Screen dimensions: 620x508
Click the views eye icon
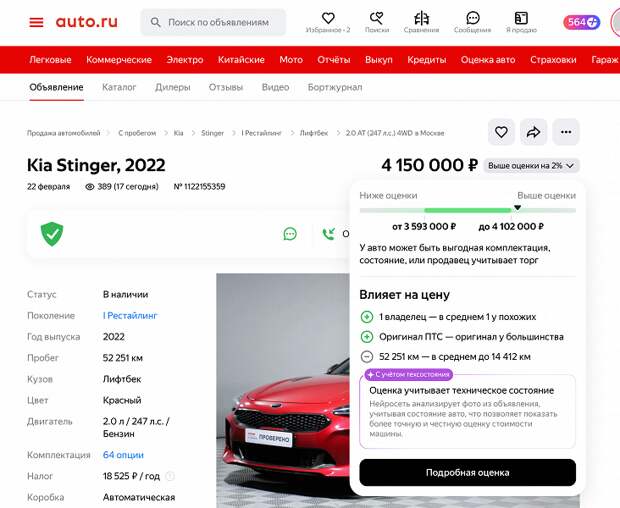90,187
